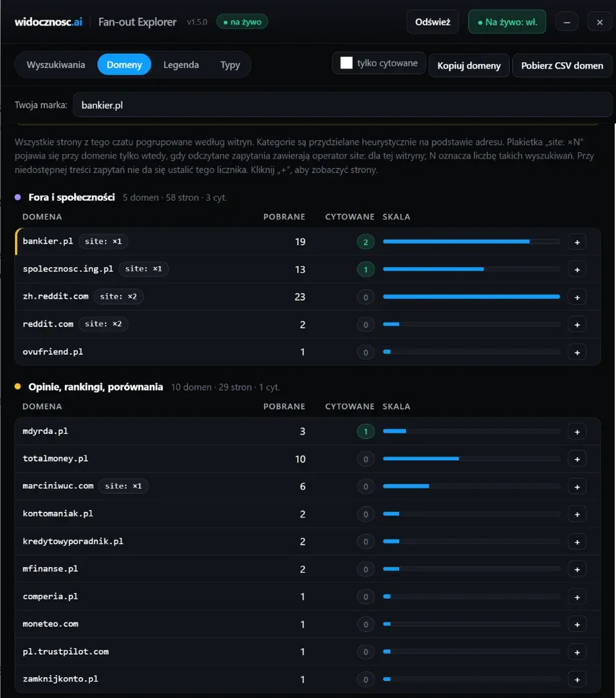Expand pages for totalmoney.pl row
This screenshot has height=698, width=616.
point(577,459)
